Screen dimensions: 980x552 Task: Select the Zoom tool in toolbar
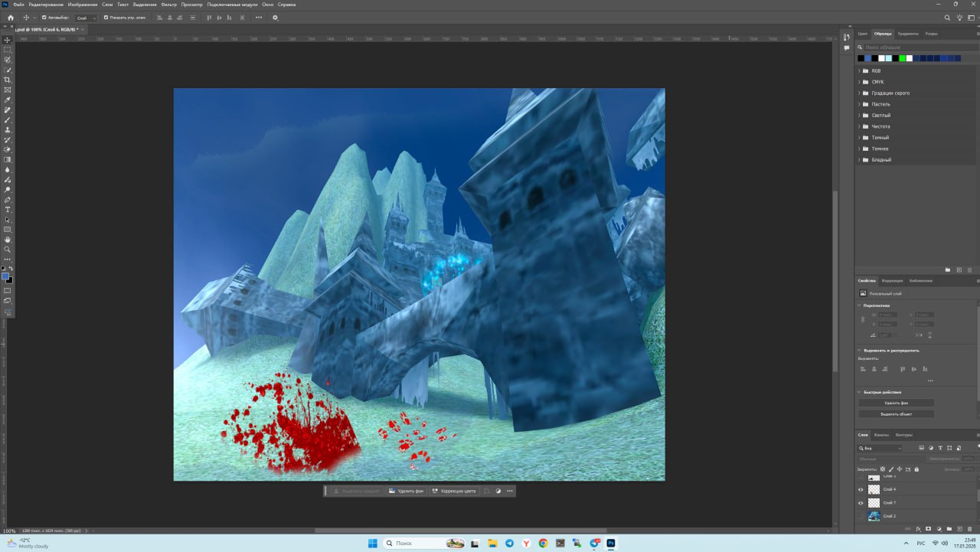pyautogui.click(x=8, y=250)
